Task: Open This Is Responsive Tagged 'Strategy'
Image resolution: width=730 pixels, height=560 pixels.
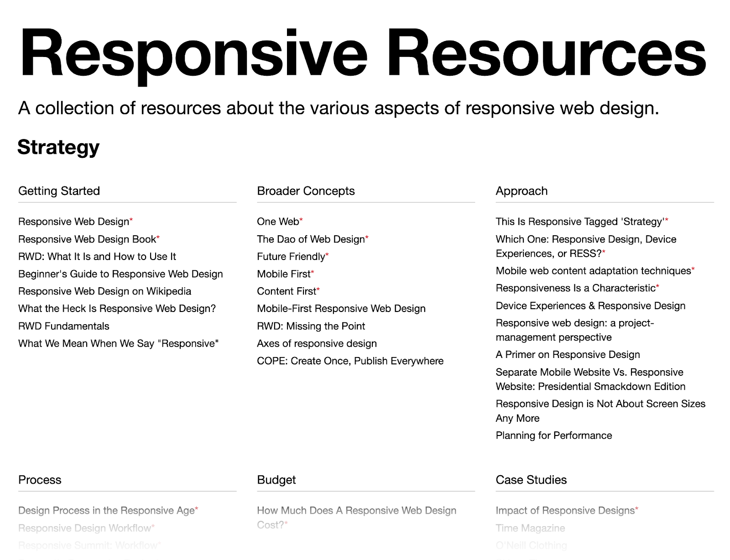Action: 579,221
